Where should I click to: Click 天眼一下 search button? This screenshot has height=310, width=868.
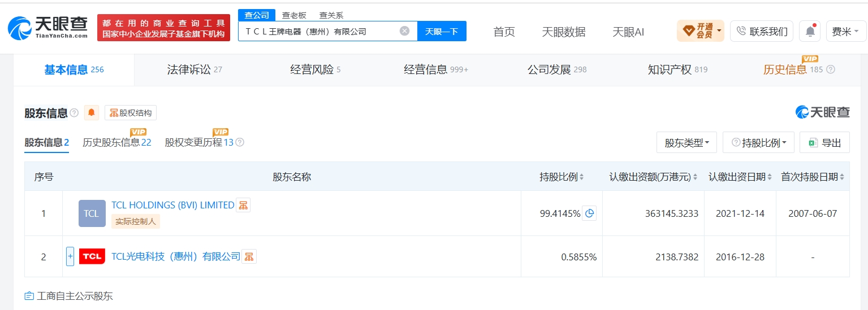[442, 31]
